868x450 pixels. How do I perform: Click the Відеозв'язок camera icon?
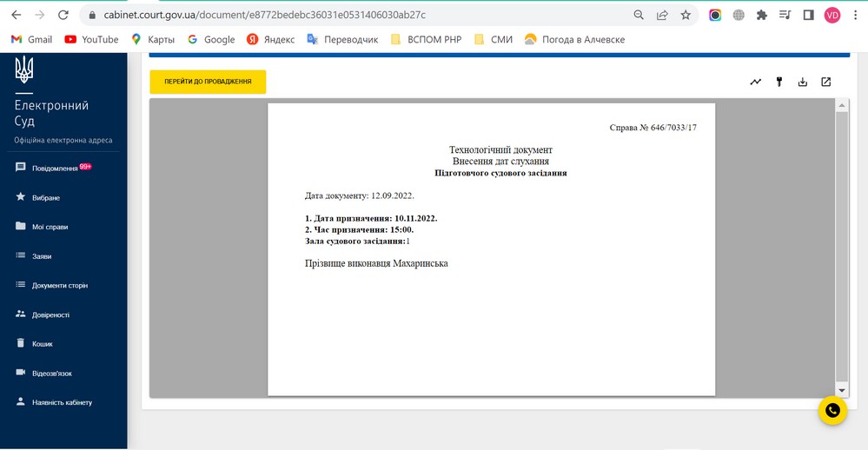click(21, 372)
